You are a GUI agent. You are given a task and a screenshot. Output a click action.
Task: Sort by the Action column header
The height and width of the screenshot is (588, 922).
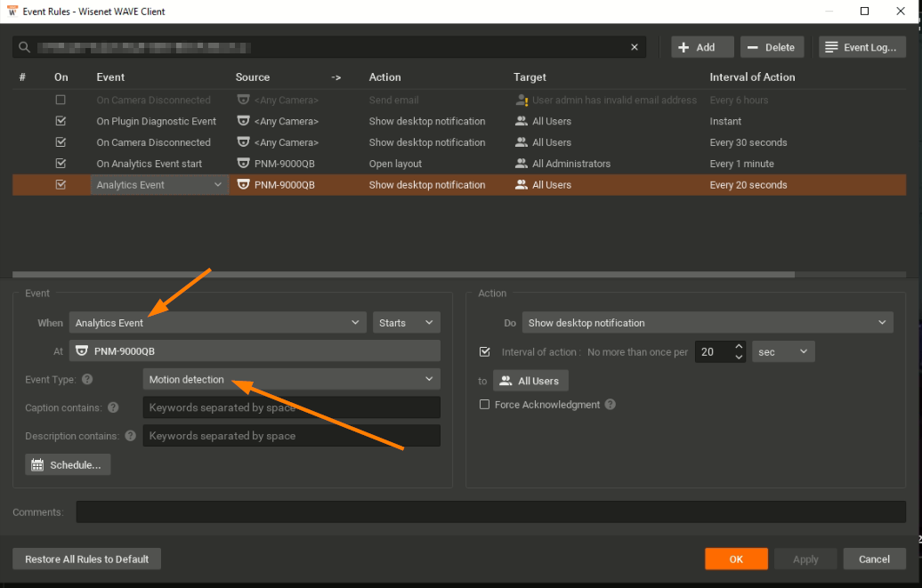pos(384,77)
